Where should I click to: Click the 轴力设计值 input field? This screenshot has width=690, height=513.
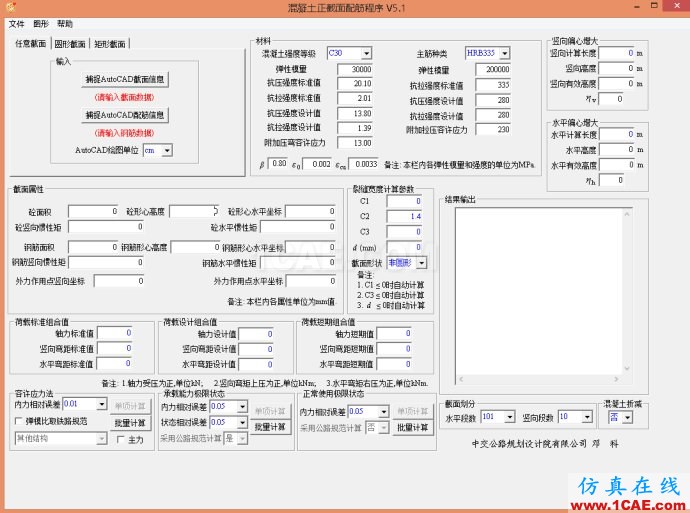tap(256, 334)
